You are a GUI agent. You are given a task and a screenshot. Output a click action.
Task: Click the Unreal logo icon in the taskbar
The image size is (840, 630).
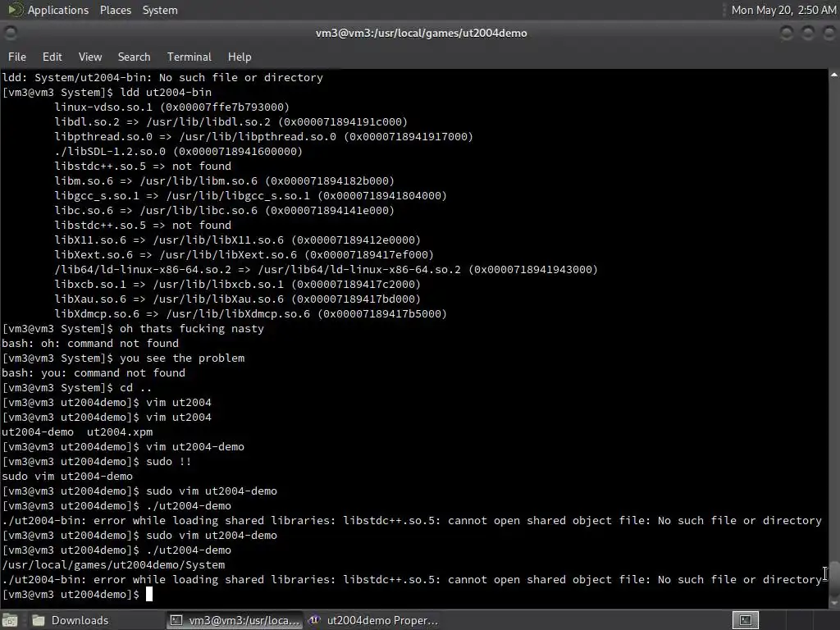pyautogui.click(x=314, y=620)
